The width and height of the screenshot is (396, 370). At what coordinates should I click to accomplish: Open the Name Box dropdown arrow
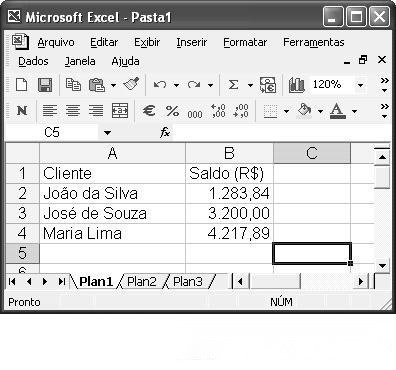click(107, 133)
